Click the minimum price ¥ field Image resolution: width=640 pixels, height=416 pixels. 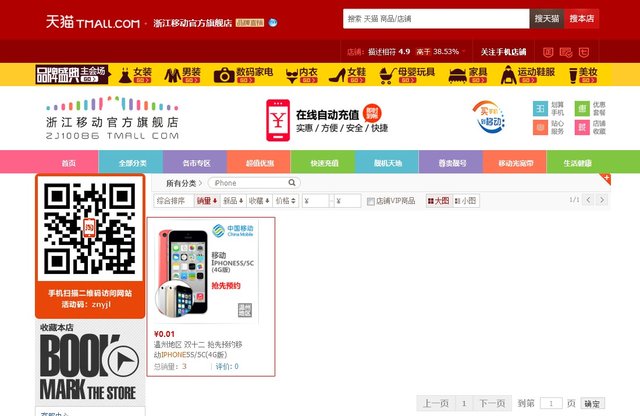316,201
